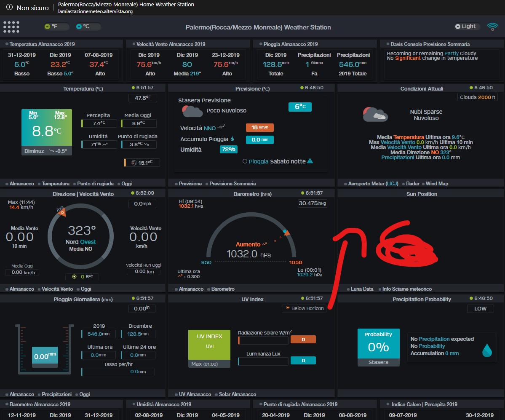The height and width of the screenshot is (420, 505).
Task: Click Partly in the Davis forecast summary
Action: 451,54
